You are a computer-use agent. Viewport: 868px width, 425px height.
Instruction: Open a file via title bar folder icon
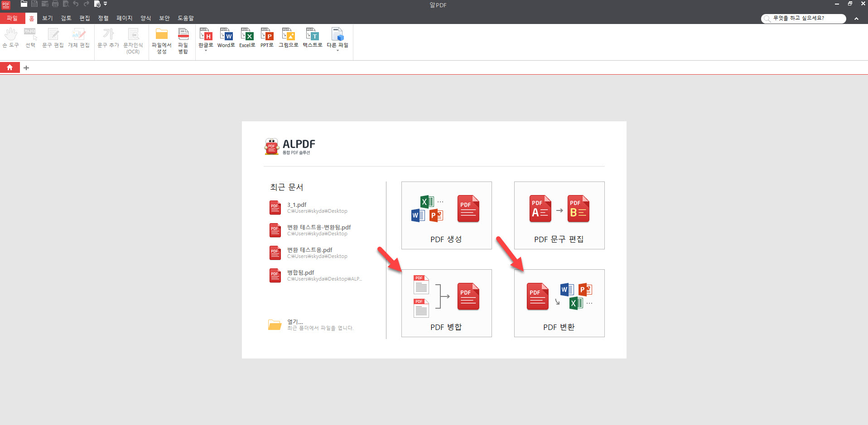24,4
